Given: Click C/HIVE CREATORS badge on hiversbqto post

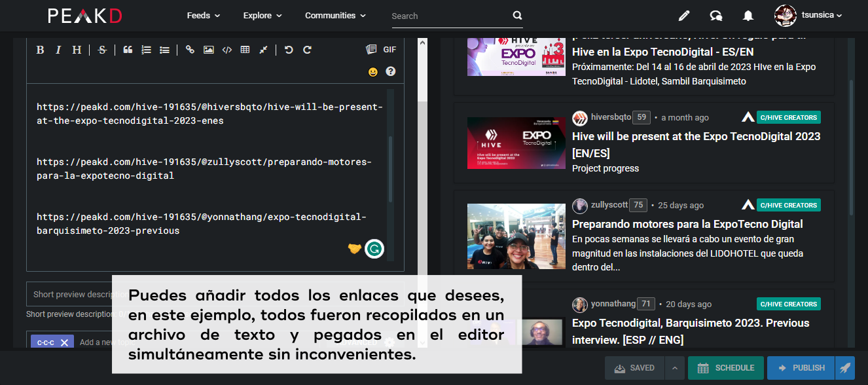Looking at the screenshot, I should point(788,118).
